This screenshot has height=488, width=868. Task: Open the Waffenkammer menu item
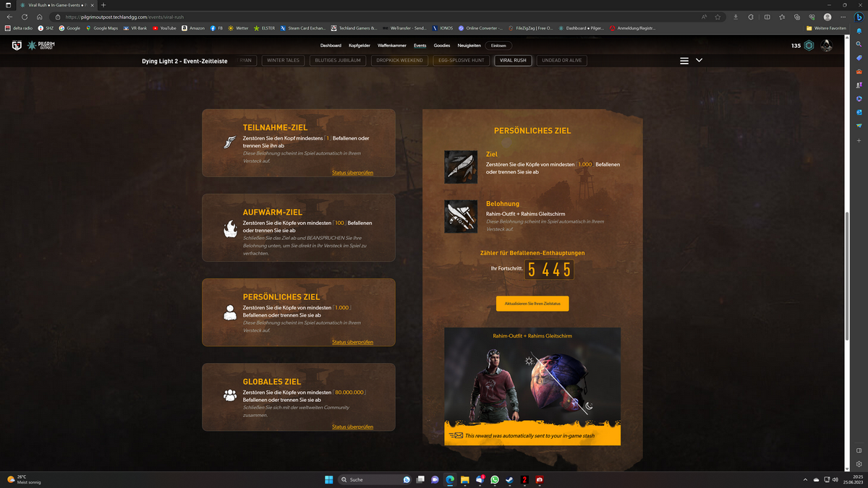pyautogui.click(x=392, y=46)
